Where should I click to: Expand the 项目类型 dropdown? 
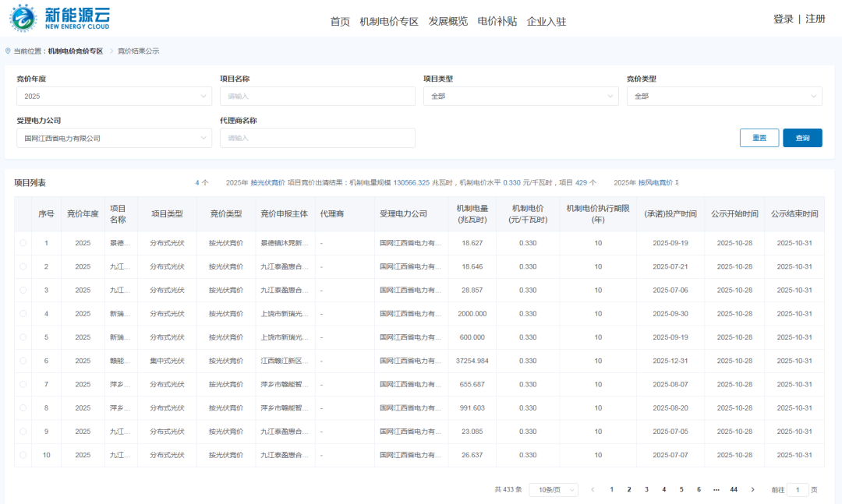[x=521, y=96]
